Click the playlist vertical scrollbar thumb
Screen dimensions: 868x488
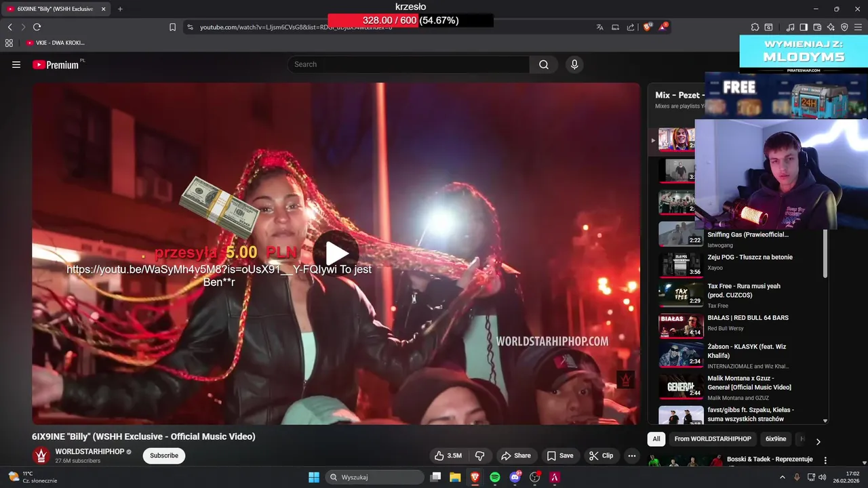[825, 254]
